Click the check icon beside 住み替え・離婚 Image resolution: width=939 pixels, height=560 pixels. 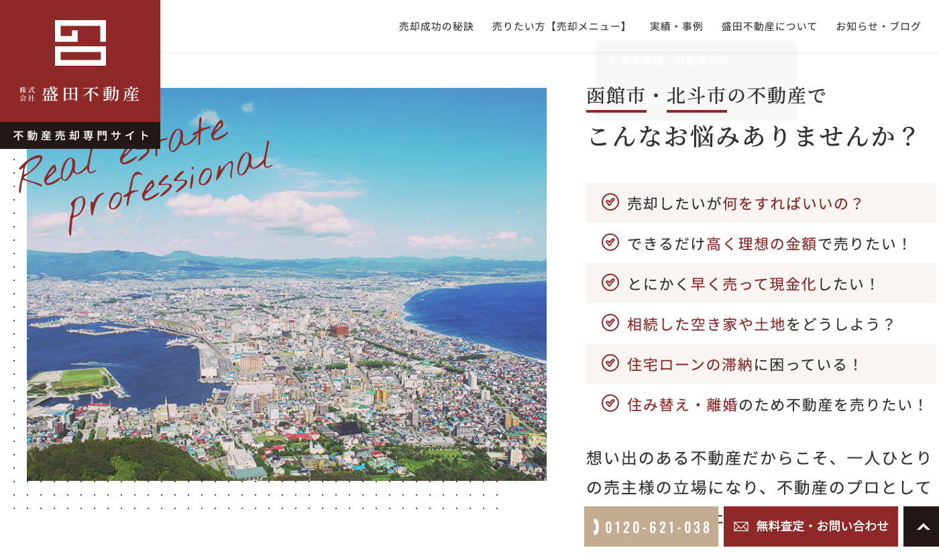point(610,403)
